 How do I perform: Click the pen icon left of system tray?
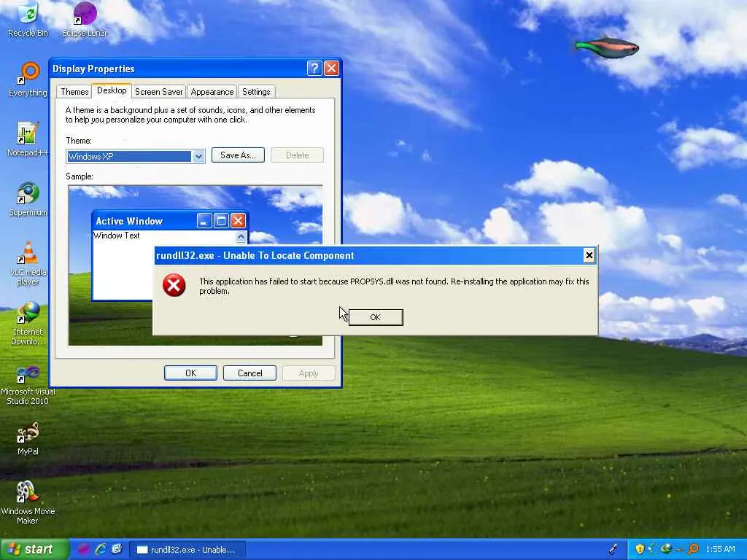pos(614,549)
